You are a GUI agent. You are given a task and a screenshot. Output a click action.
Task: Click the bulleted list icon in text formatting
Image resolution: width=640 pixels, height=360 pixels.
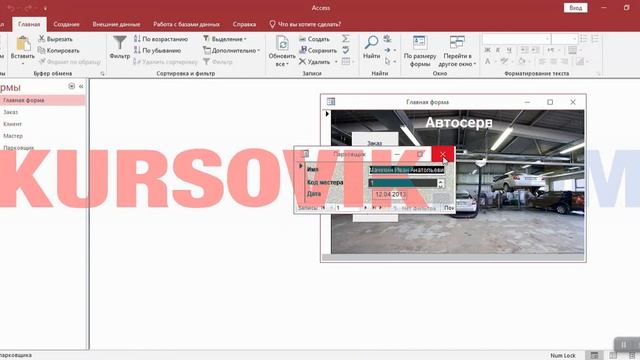click(584, 39)
